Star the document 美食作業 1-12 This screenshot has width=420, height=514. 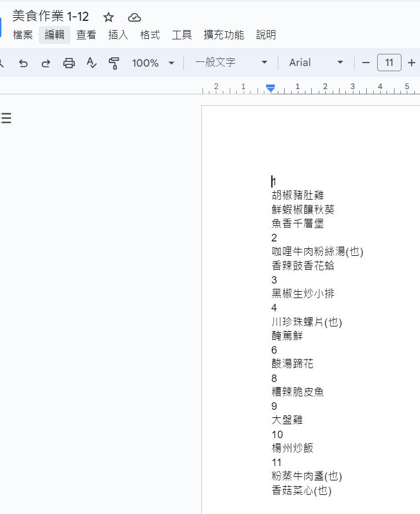(109, 17)
